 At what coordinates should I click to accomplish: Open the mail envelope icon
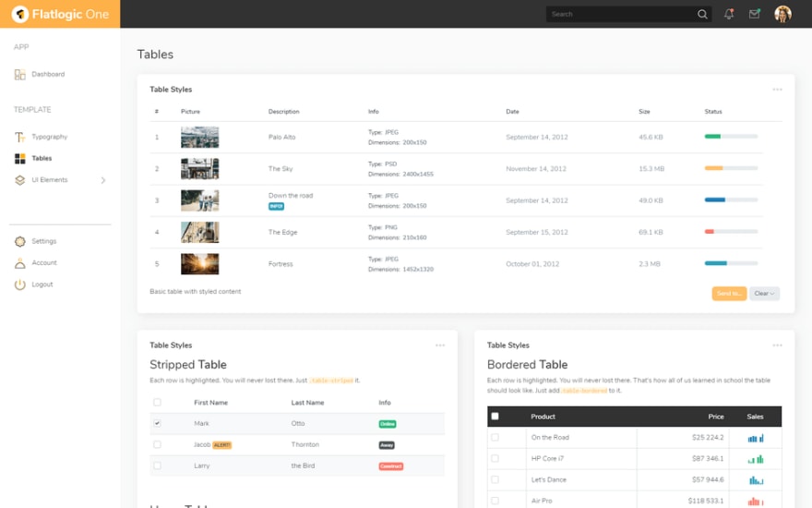755,14
